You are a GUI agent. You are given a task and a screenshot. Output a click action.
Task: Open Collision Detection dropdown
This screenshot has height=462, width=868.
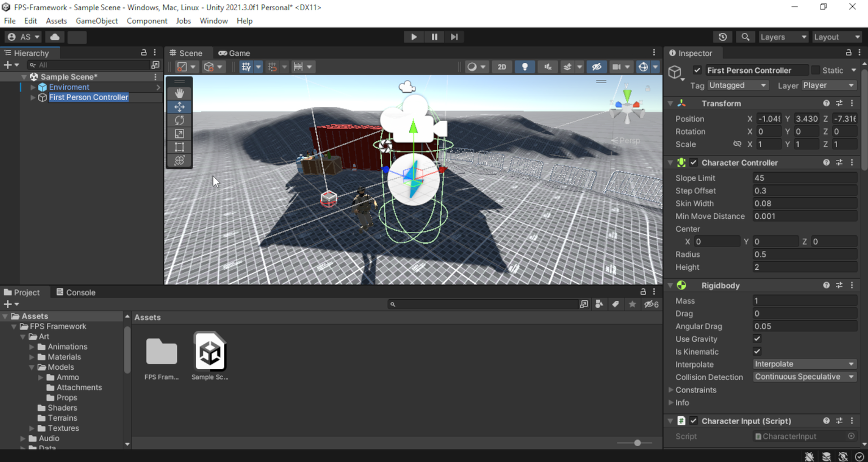pyautogui.click(x=805, y=377)
